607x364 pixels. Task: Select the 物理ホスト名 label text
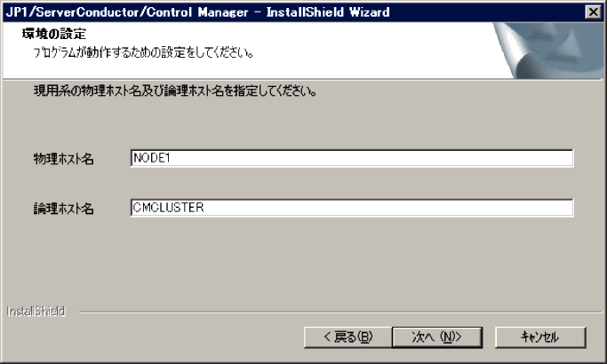[63, 159]
